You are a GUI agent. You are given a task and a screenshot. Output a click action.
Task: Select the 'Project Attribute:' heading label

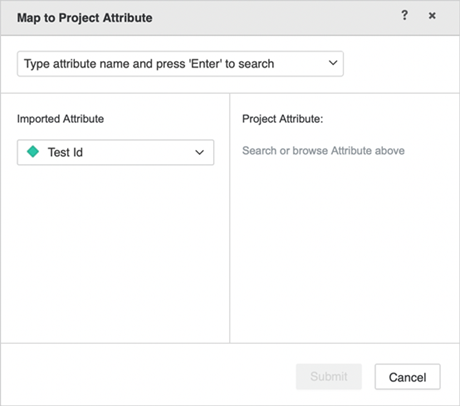283,119
